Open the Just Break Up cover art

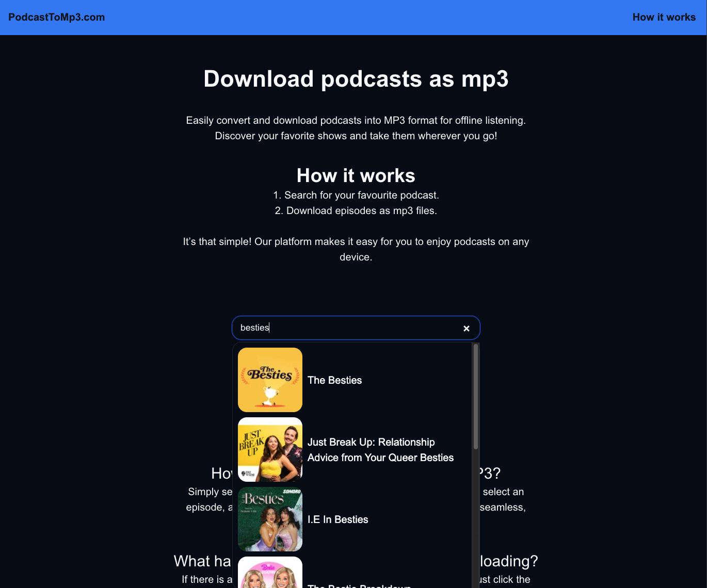[x=270, y=450]
